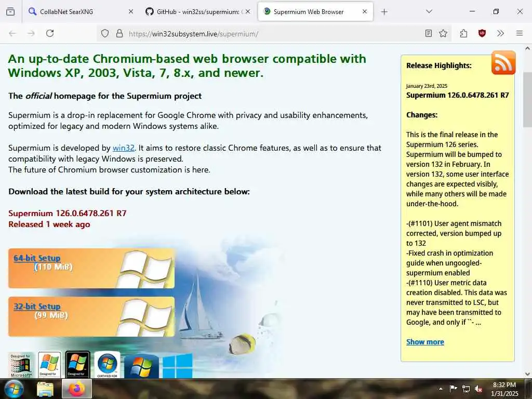
Task: Close the Supermium Web Browser tab
Action: [x=364, y=11]
